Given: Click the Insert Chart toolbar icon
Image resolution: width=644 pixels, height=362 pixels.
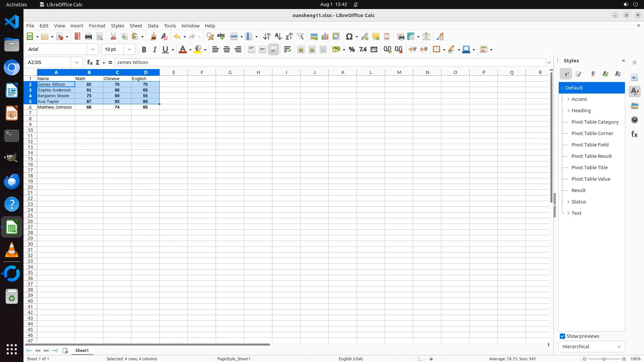Looking at the screenshot, I should pyautogui.click(x=325, y=37).
